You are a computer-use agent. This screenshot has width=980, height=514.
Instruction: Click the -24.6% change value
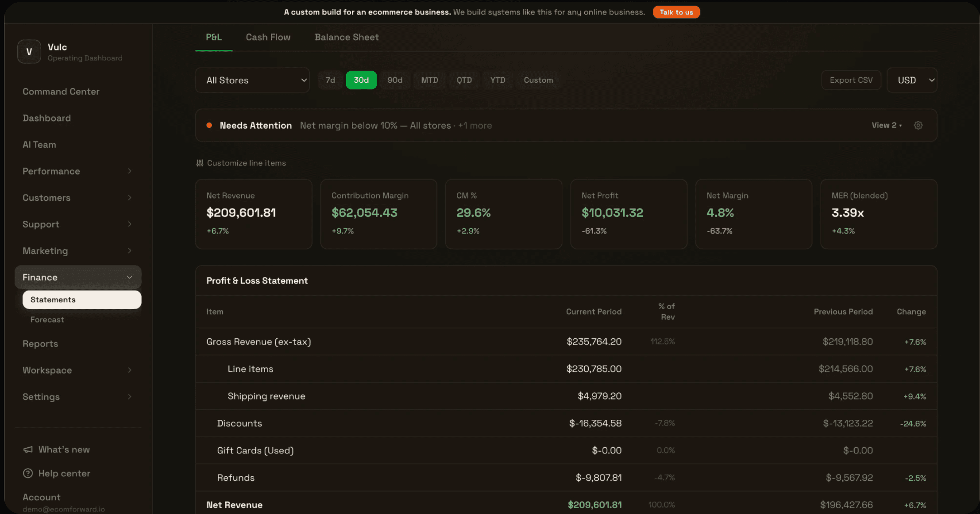pos(913,424)
